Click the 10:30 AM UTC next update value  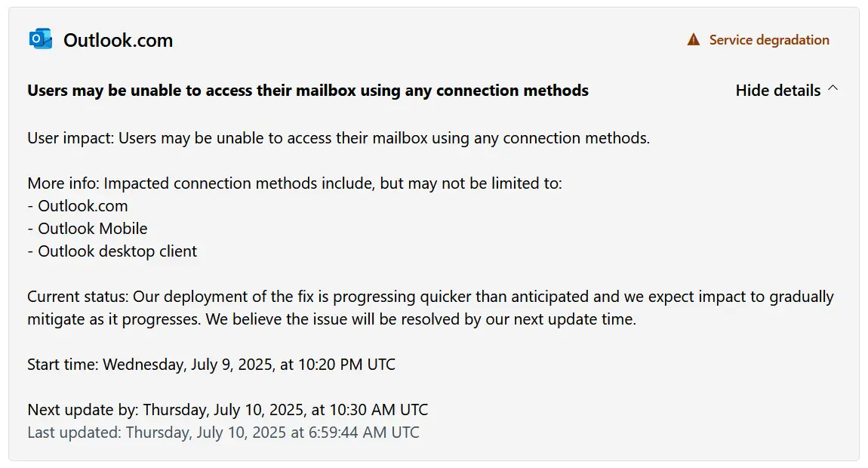(379, 410)
